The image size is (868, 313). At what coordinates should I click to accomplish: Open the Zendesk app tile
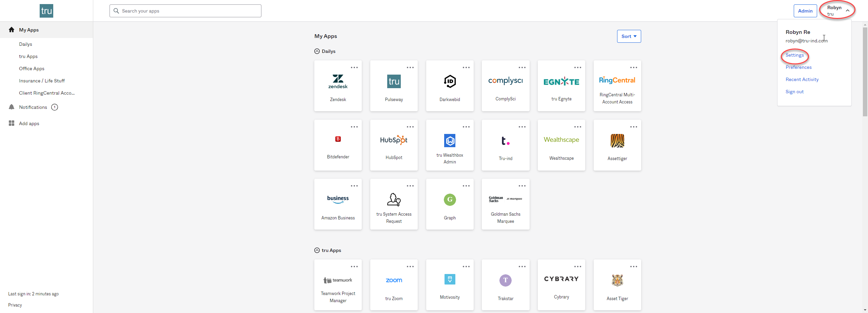[x=338, y=86]
